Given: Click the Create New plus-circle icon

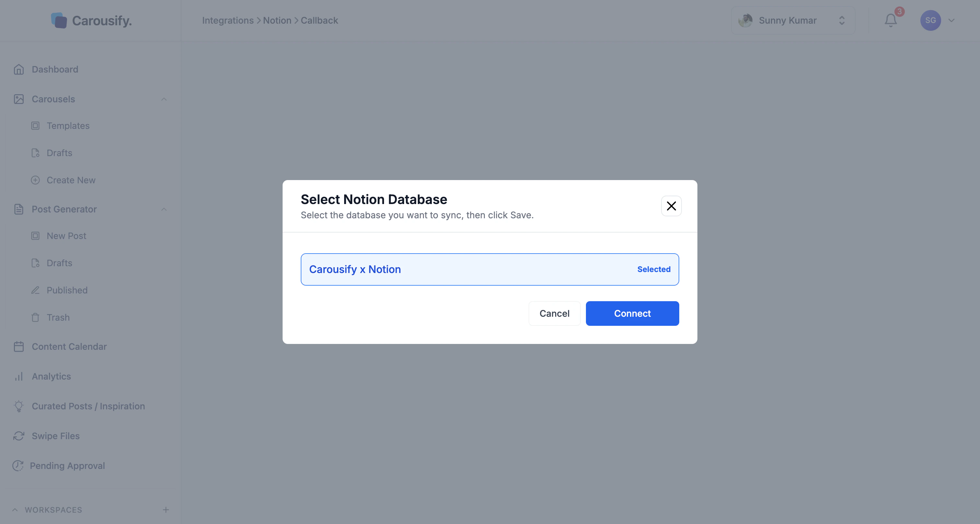Looking at the screenshot, I should pos(35,180).
